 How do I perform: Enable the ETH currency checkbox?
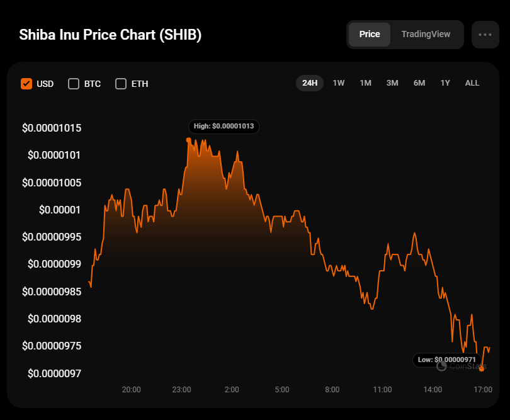[121, 84]
